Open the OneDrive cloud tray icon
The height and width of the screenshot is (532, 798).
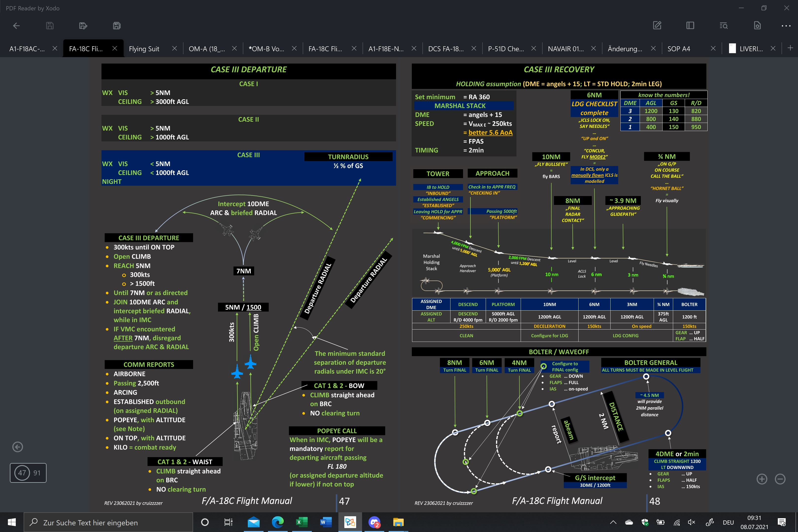point(629,522)
